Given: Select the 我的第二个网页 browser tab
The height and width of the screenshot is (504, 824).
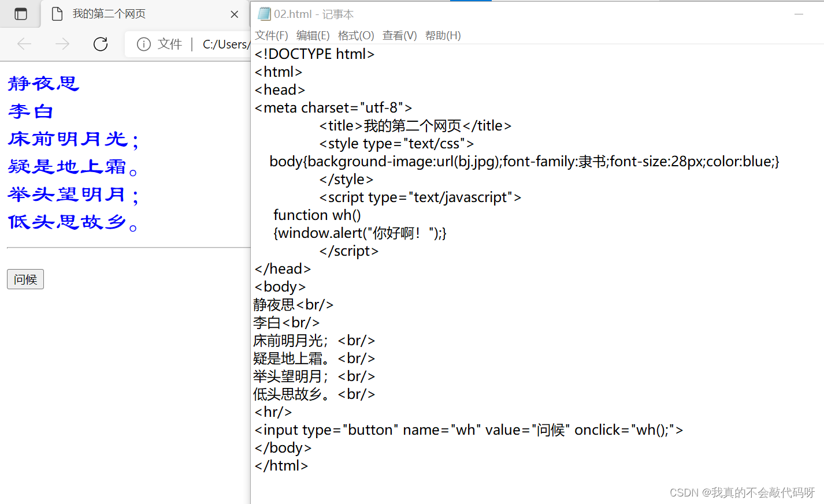Looking at the screenshot, I should 144,14.
